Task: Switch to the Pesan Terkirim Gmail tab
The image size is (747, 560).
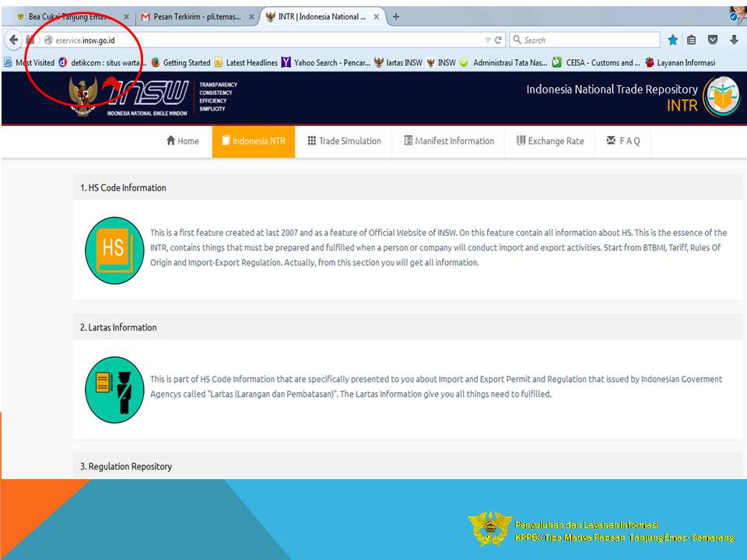Action: point(196,16)
